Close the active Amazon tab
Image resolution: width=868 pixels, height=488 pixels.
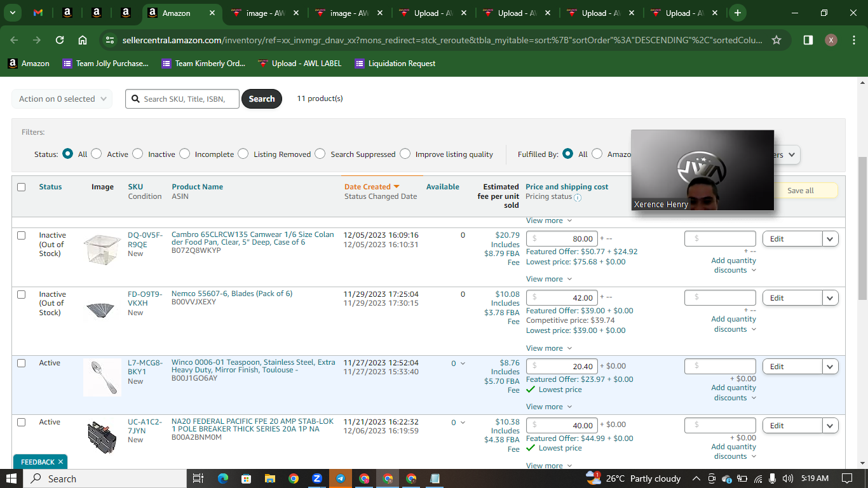211,13
